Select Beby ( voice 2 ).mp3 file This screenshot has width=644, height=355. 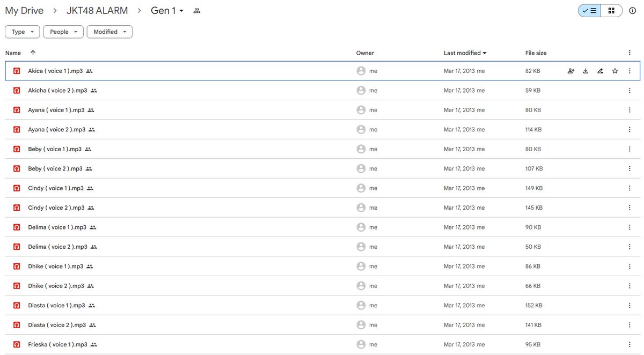tap(322, 169)
